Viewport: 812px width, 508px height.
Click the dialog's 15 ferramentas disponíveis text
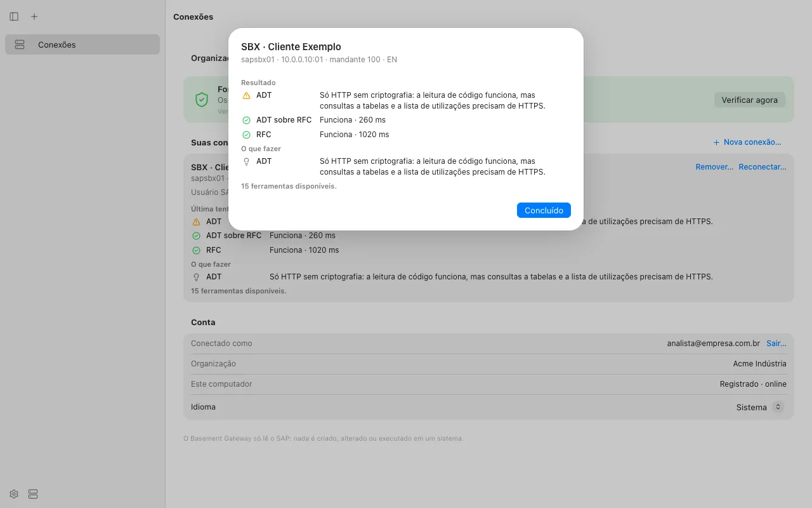point(289,187)
